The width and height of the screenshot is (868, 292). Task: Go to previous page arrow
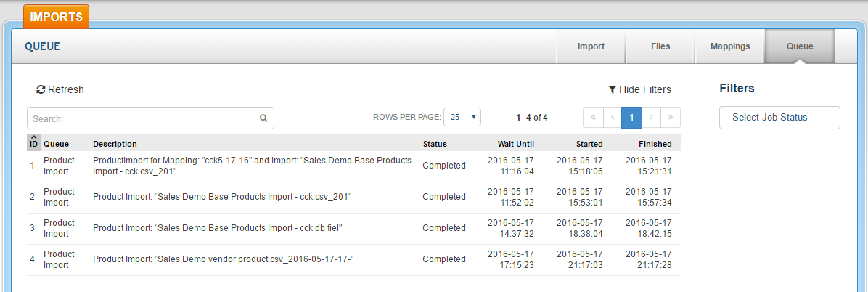tap(613, 118)
